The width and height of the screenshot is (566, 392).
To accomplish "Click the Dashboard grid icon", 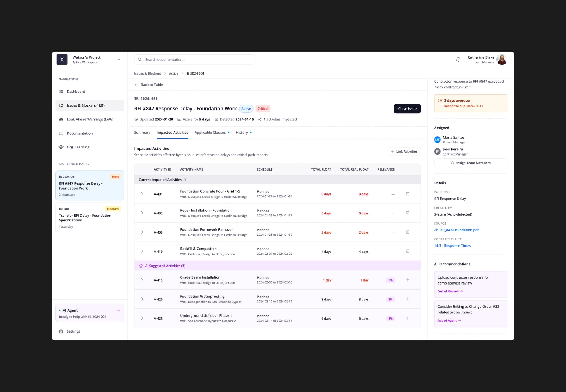I will (x=61, y=92).
